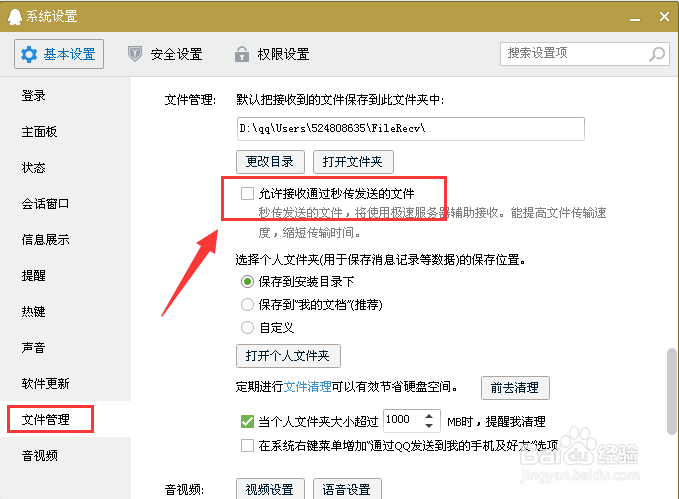
Task: Click the gear icon of 基本设置
Action: 29,55
